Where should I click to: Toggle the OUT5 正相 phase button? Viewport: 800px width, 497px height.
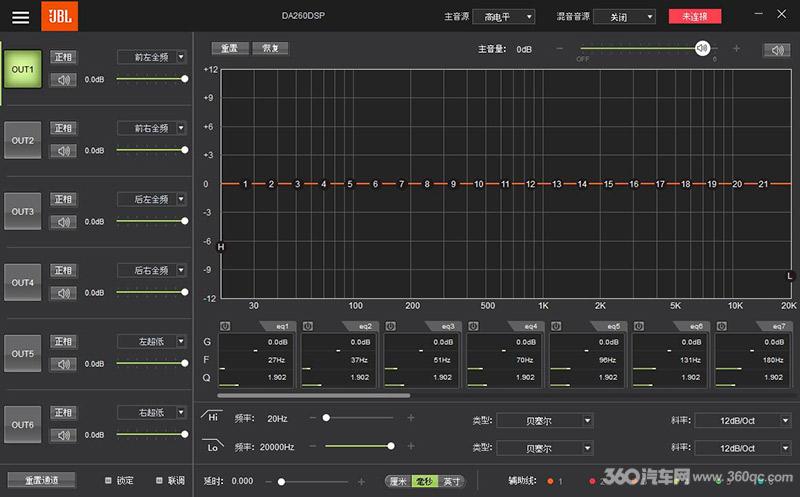pos(63,341)
